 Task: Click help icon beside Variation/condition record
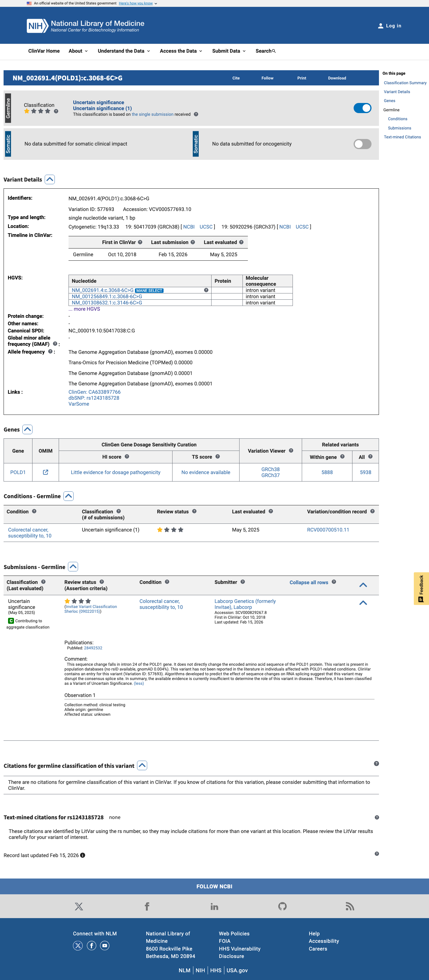click(372, 511)
